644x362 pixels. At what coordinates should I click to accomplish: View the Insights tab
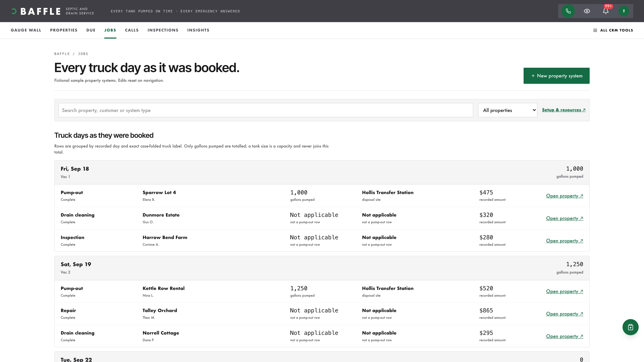(198, 30)
